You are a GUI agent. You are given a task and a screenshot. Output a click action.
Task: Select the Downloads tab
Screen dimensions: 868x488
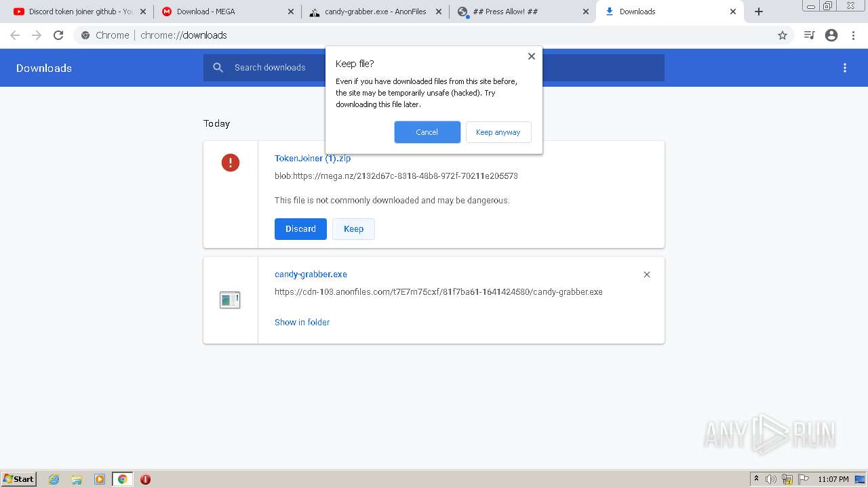(669, 12)
